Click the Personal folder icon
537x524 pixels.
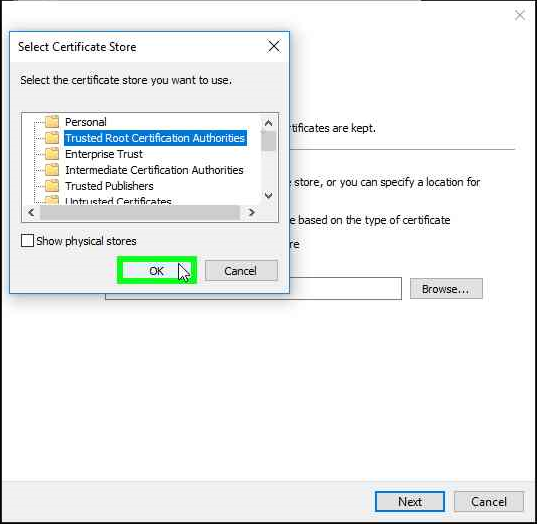pyautogui.click(x=52, y=122)
